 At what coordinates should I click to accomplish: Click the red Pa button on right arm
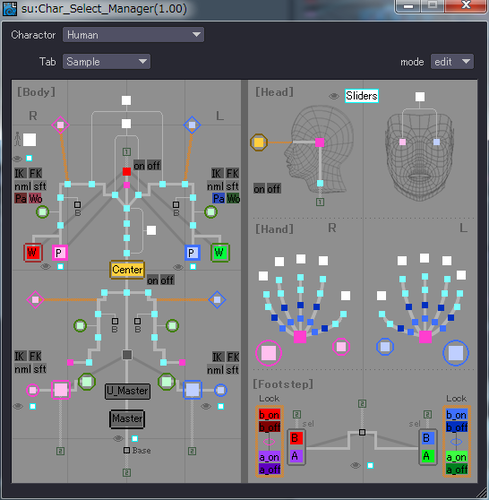21,199
